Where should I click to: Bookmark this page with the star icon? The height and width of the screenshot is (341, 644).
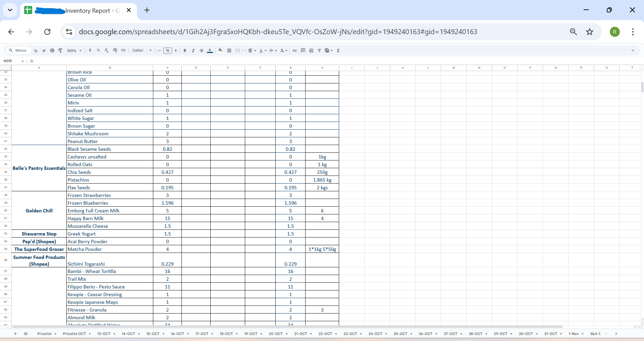590,32
